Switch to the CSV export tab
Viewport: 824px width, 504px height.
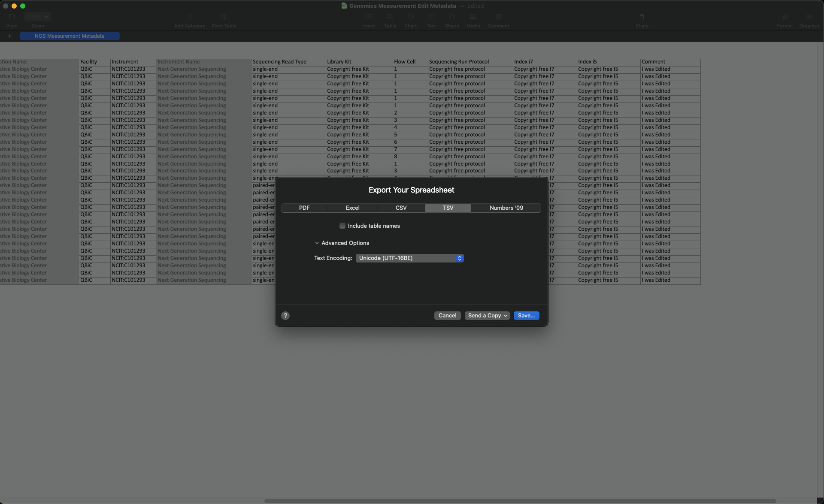tap(401, 208)
